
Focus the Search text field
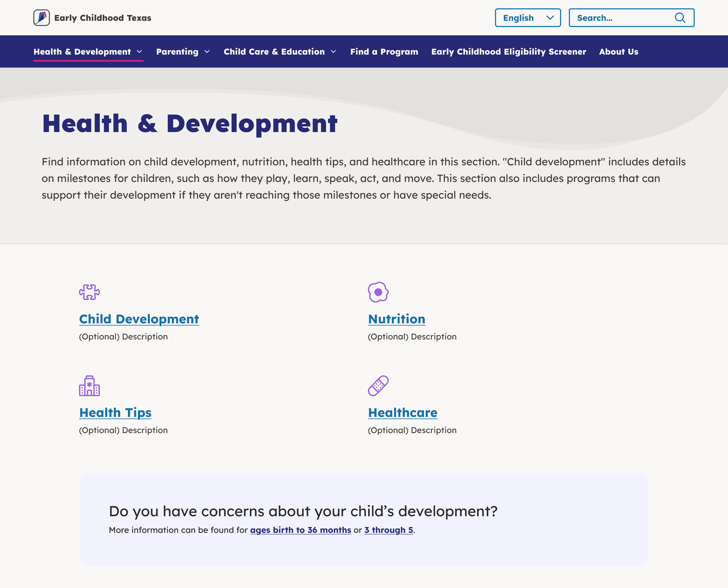tap(620, 18)
